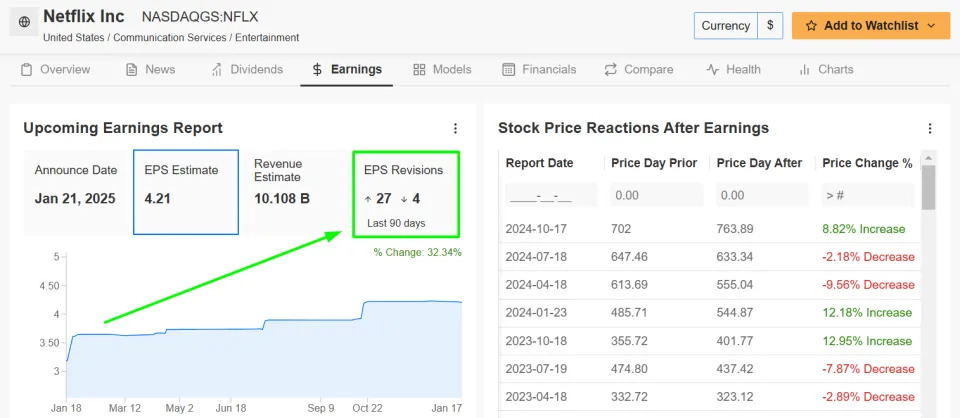The image size is (960, 418).
Task: Click the scrollbar up arrow in earnings table
Action: pyautogui.click(x=928, y=157)
